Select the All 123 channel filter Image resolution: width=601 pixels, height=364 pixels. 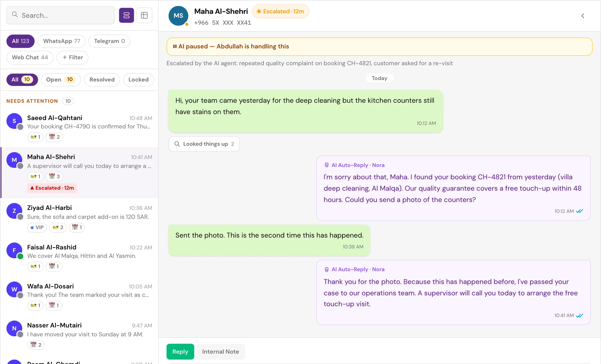(x=20, y=41)
